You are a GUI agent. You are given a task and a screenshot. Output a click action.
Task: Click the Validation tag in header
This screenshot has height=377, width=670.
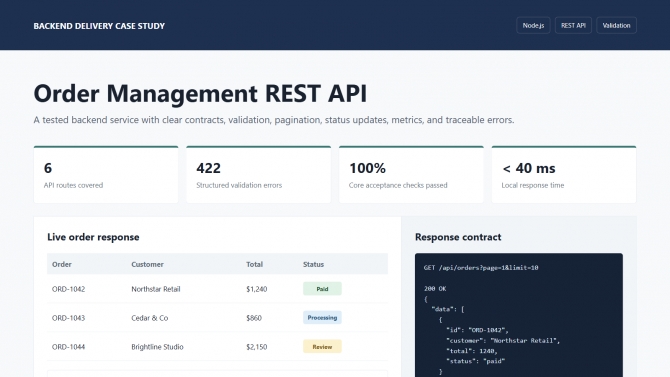pyautogui.click(x=616, y=25)
